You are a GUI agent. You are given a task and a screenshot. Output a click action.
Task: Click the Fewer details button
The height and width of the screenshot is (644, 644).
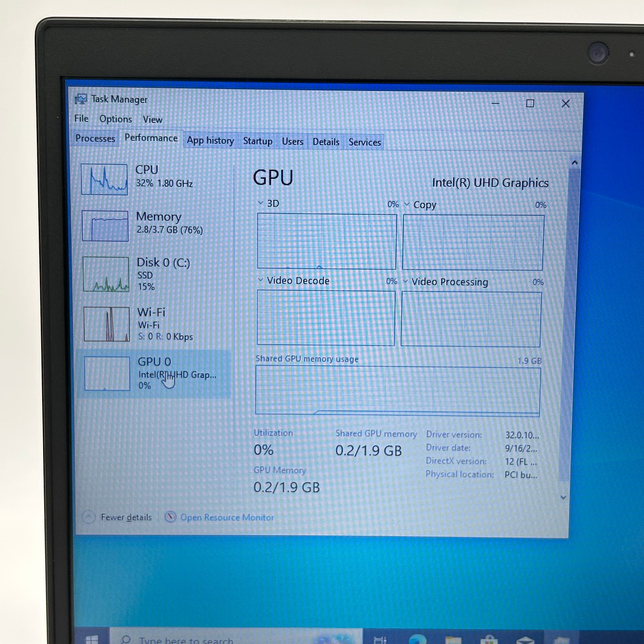(x=117, y=517)
